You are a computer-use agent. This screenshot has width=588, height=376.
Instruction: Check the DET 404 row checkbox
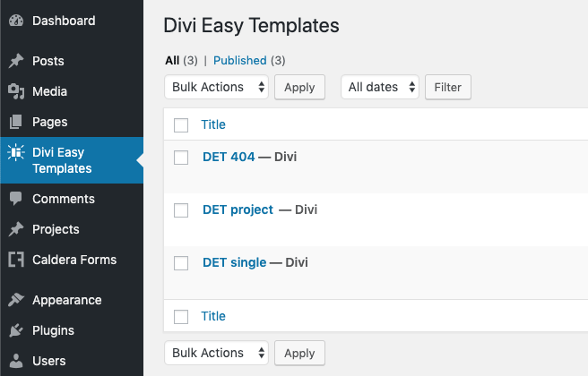[181, 158]
